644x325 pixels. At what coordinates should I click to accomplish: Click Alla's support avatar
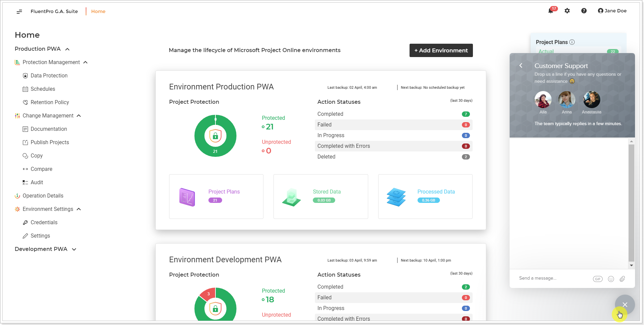coord(543,100)
